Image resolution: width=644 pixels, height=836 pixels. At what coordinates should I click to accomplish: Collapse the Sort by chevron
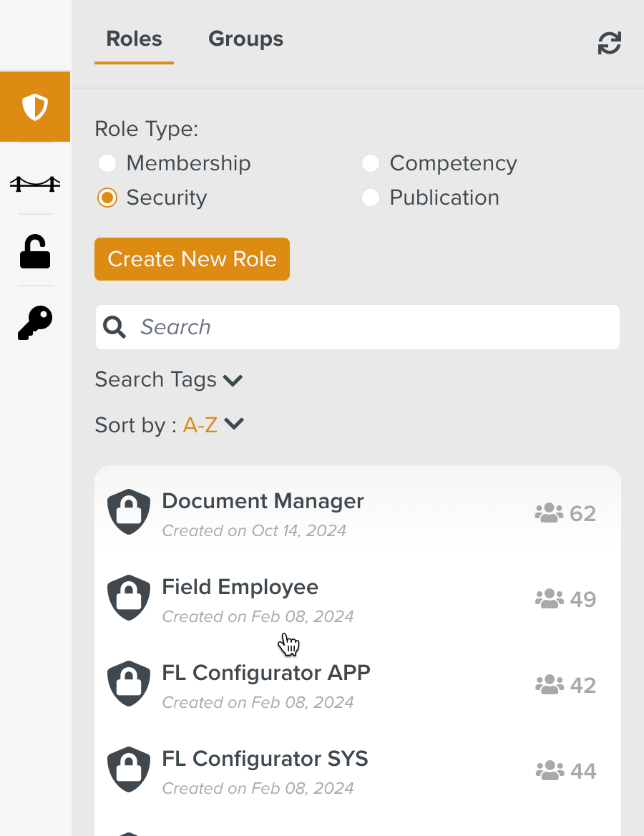(233, 424)
